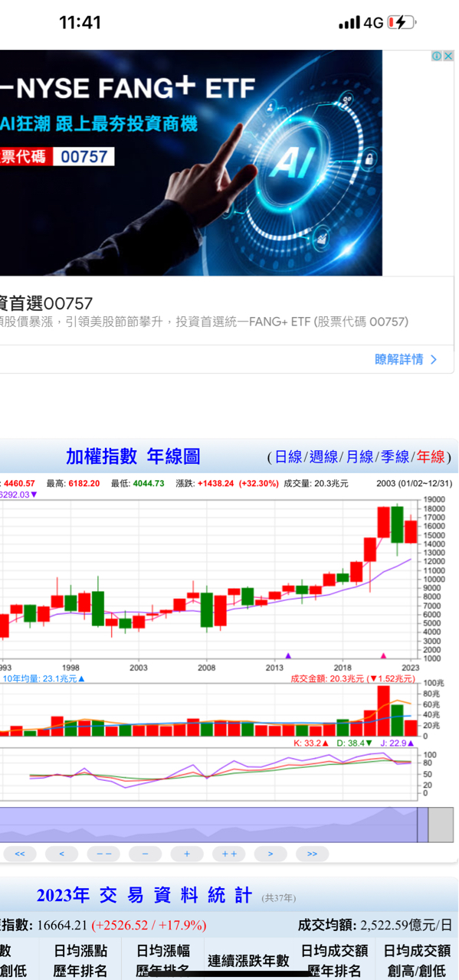Viewport: 459px width, 980px height.
Task: Switch to 週線 weekly chart
Action: [323, 457]
